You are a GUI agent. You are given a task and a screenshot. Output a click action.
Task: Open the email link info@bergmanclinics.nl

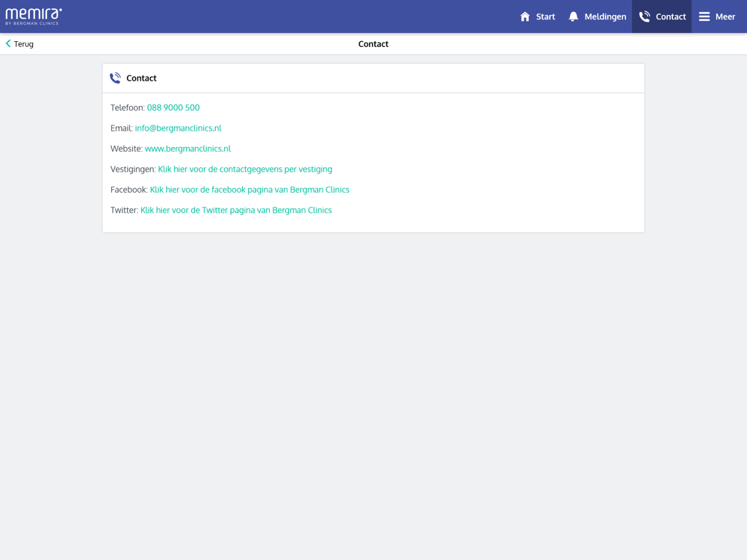[x=179, y=128]
